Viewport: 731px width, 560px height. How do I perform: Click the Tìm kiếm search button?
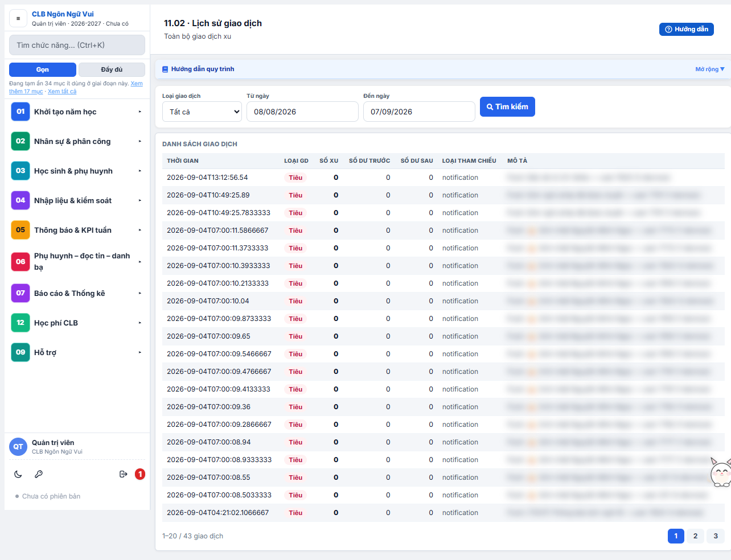coord(507,107)
